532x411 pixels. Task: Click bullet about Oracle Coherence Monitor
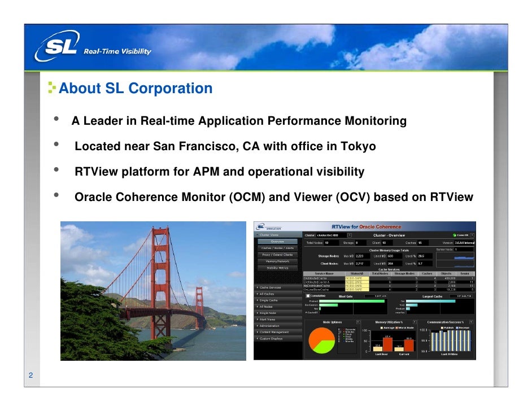pos(274,197)
